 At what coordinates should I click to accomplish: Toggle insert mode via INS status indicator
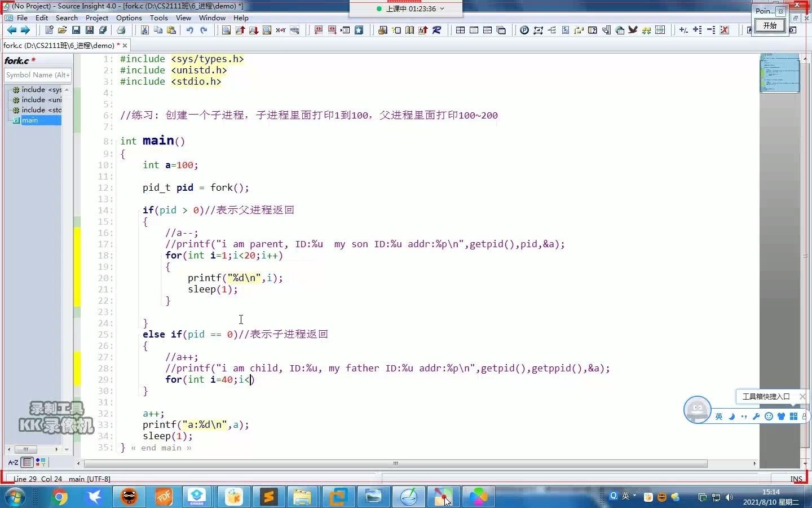(x=796, y=479)
